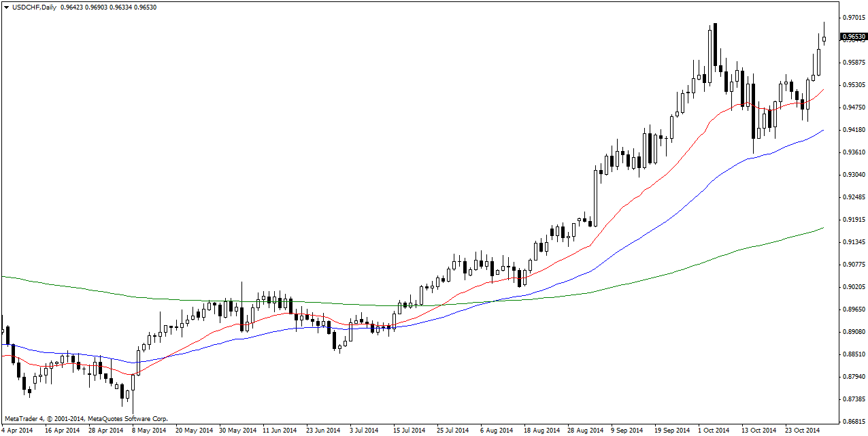Viewport: 868px width, 436px height.
Task: Click the latest candlestick at right edge
Action: point(824,39)
